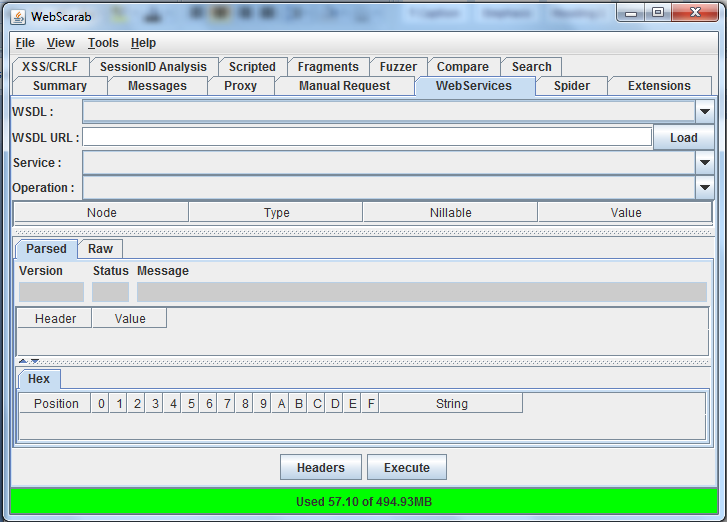The width and height of the screenshot is (727, 522).
Task: Open the File menu
Action: click(25, 43)
